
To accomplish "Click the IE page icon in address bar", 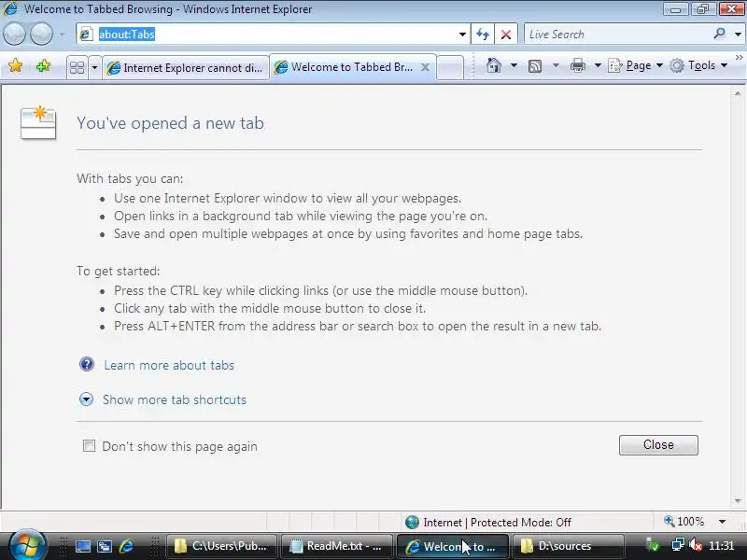I will point(86,35).
